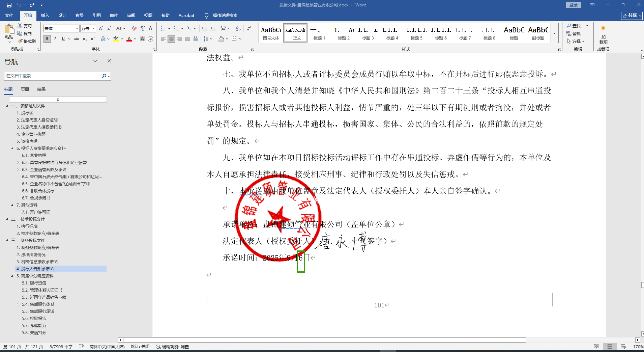Switch to read mode view icon
This screenshot has width=644, height=352.
tap(596, 347)
